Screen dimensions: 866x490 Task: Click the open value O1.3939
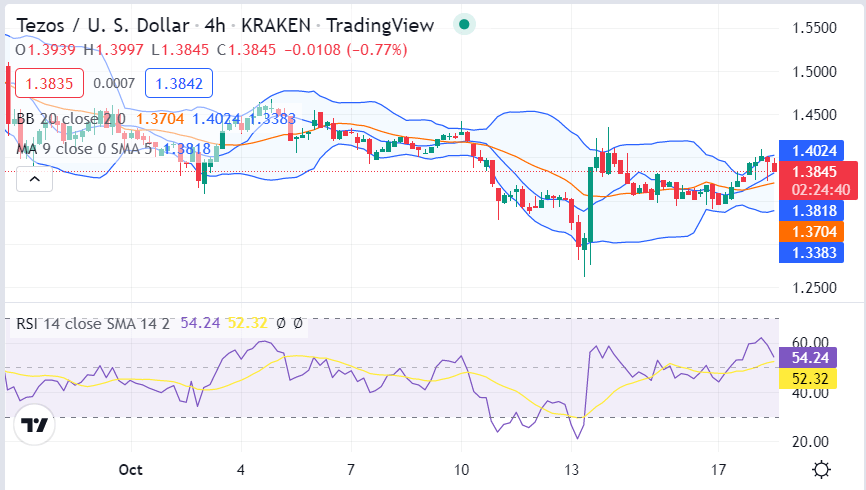(x=45, y=50)
